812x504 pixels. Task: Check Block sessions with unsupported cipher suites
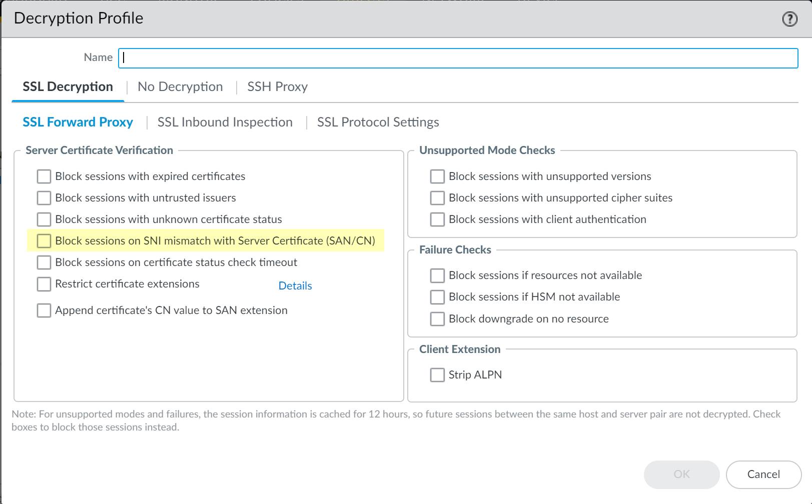pos(437,198)
